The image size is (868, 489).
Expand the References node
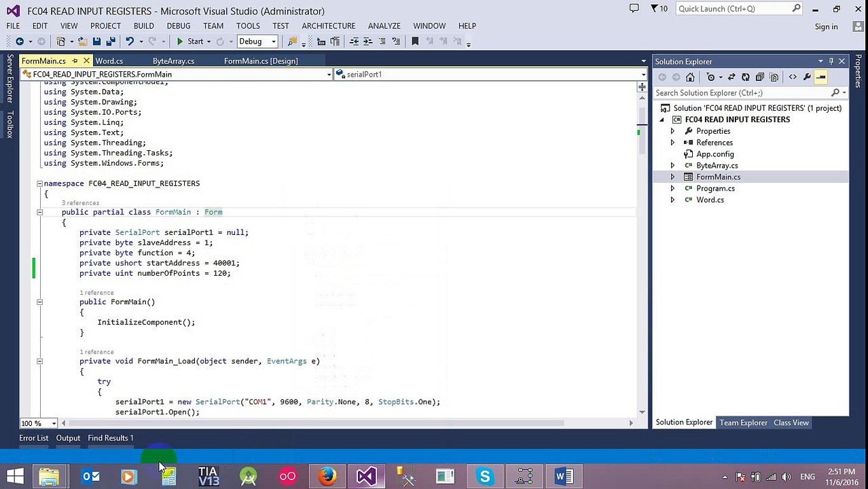[672, 143]
